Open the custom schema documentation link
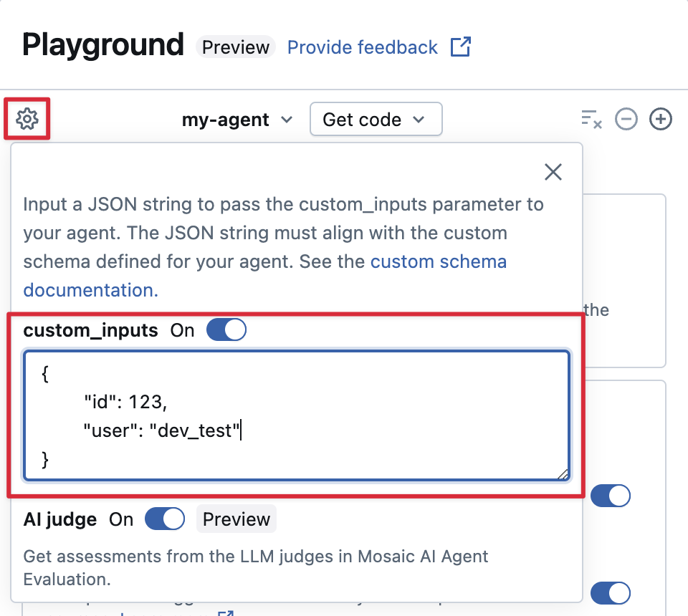Viewport: 688px width, 616px height. click(x=439, y=261)
